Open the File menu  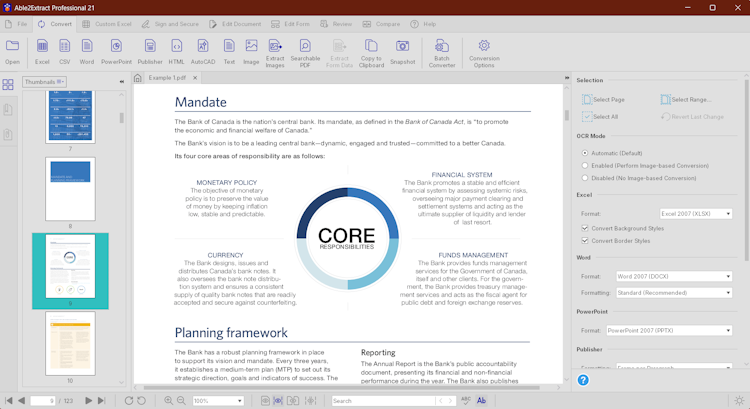coord(16,24)
